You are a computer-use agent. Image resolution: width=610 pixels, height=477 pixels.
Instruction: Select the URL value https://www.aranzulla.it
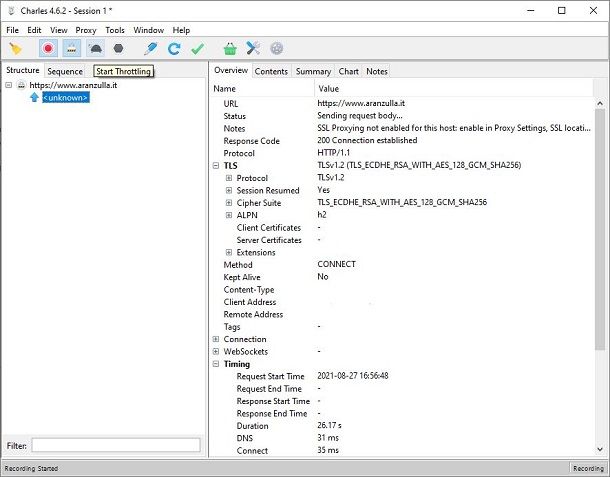[361, 103]
